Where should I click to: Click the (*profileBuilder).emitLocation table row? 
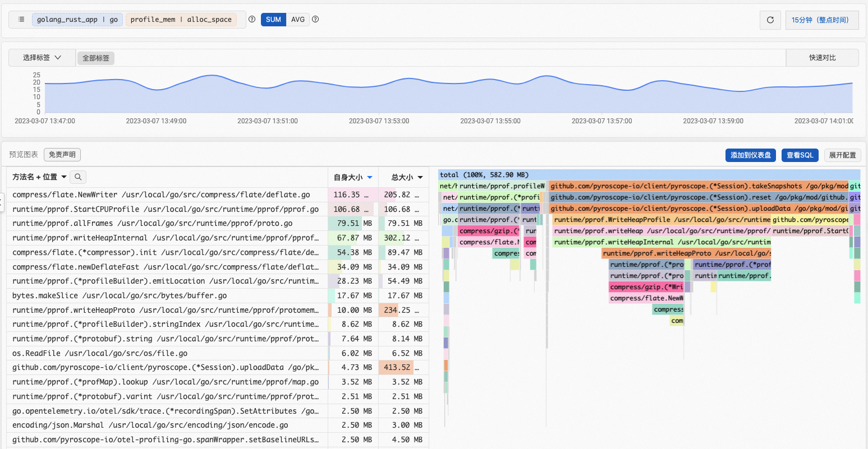(x=218, y=281)
